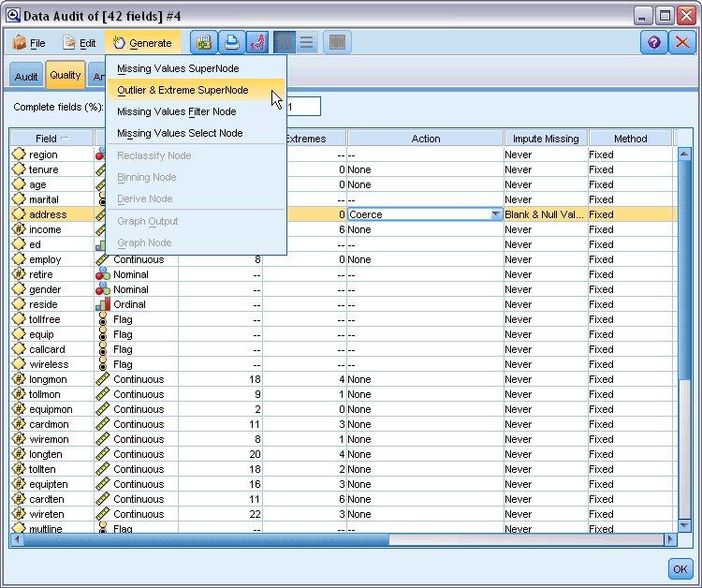This screenshot has height=588, width=702.
Task: Click the Method column header
Action: pyautogui.click(x=630, y=139)
